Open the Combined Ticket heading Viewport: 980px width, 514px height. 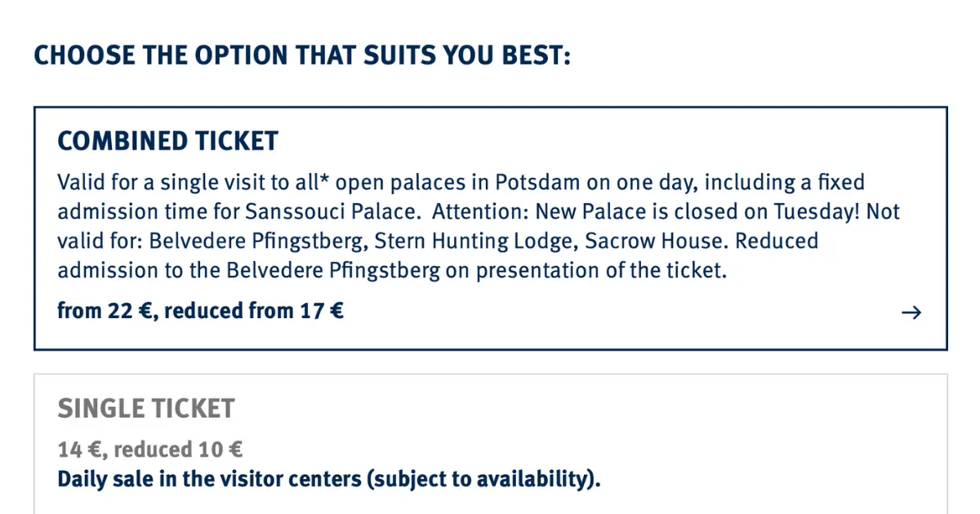[x=167, y=141]
